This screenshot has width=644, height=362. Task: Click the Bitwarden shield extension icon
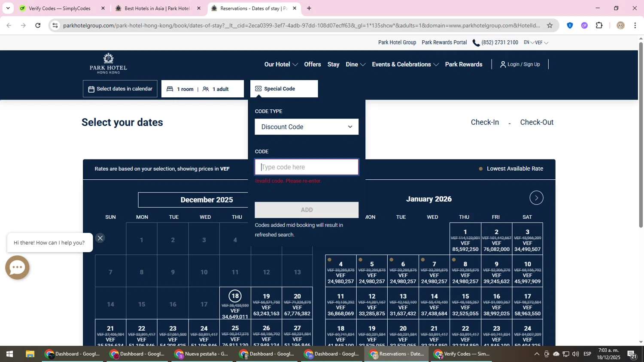point(570,25)
